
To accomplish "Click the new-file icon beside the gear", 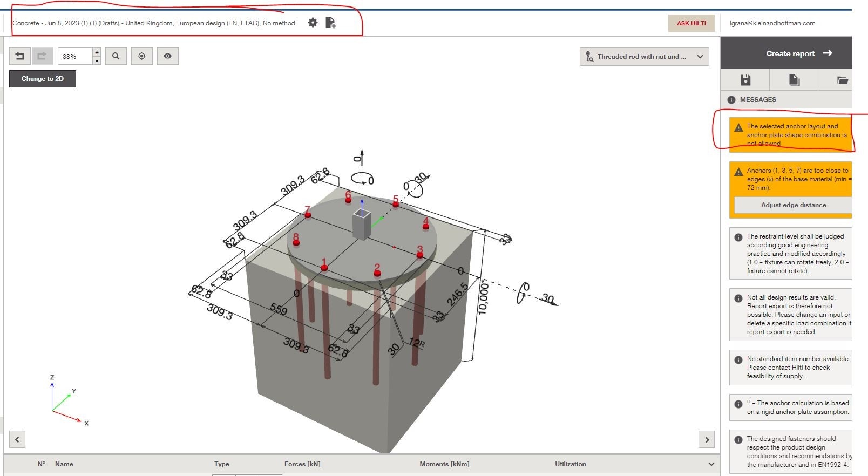I will [331, 23].
